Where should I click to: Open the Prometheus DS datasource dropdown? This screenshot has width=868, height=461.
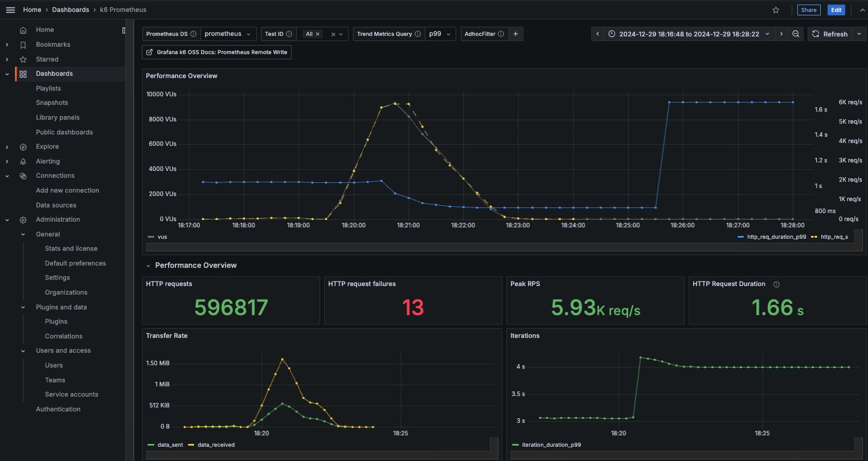tap(227, 34)
